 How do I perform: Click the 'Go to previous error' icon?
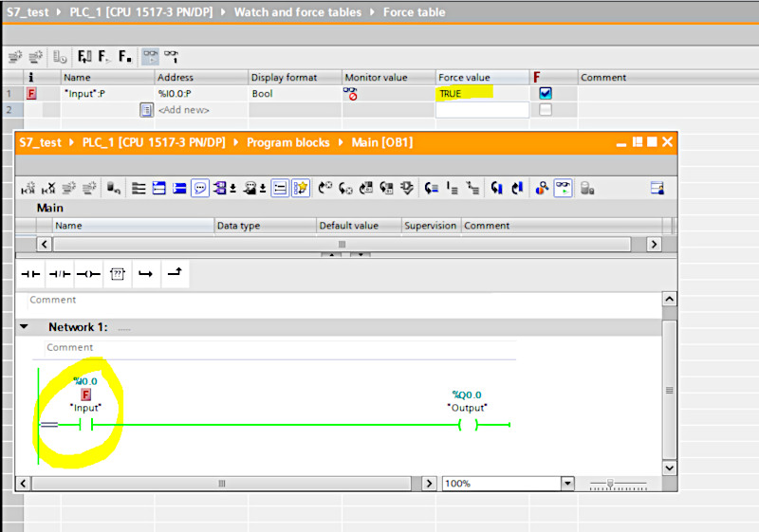click(x=345, y=188)
